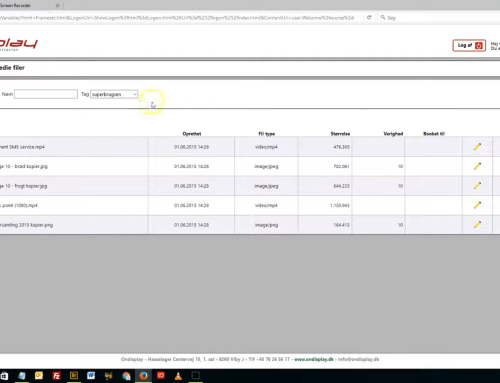Image resolution: width=500 pixels, height=383 pixels.
Task: Reload the page using address bar refresh icon
Action: tap(369, 17)
